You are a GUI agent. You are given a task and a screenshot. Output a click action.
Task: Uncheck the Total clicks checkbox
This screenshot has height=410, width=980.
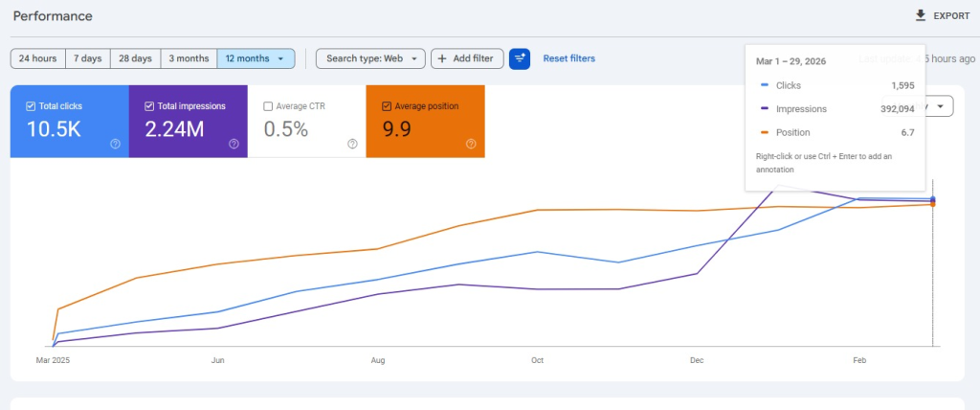(x=31, y=105)
